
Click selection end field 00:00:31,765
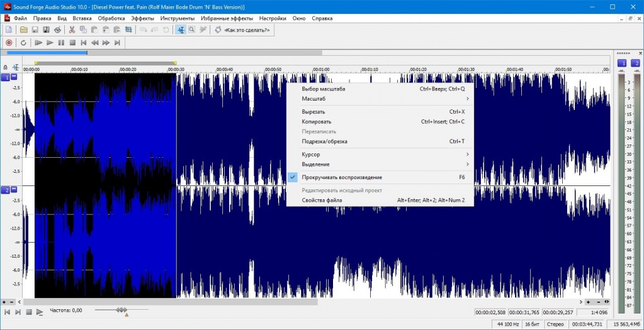(524, 312)
